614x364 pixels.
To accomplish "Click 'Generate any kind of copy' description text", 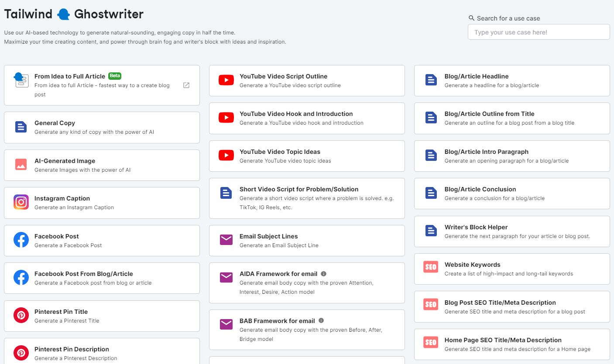I will pos(94,132).
